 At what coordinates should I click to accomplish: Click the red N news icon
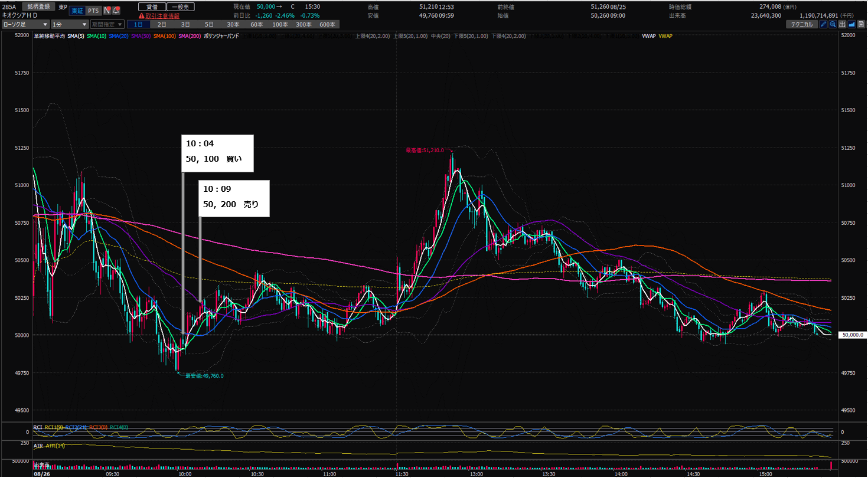pos(107,11)
